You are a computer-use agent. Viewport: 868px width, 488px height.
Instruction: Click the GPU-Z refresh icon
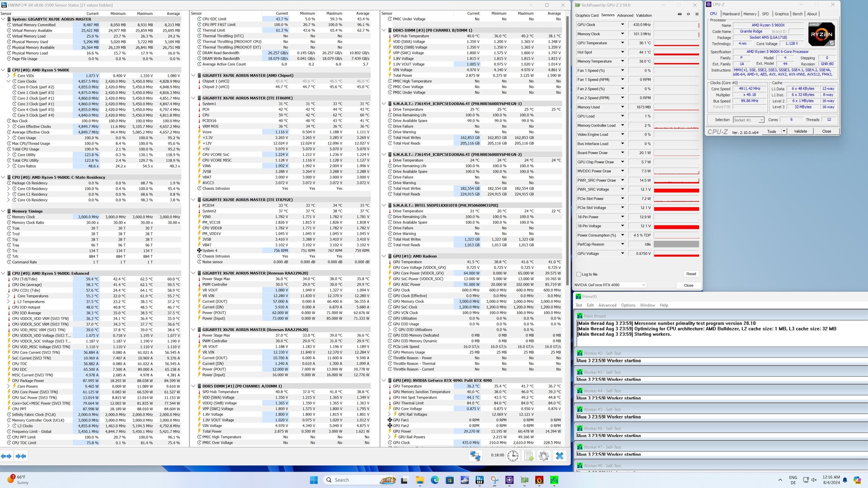coord(688,14)
